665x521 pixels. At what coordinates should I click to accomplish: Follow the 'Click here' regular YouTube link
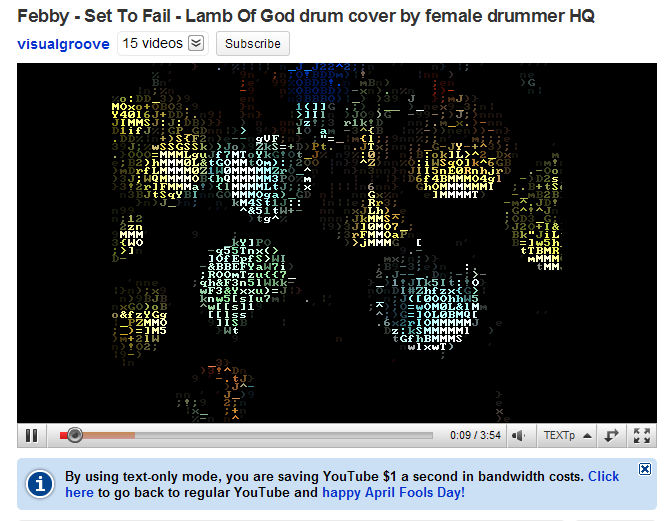(x=603, y=476)
